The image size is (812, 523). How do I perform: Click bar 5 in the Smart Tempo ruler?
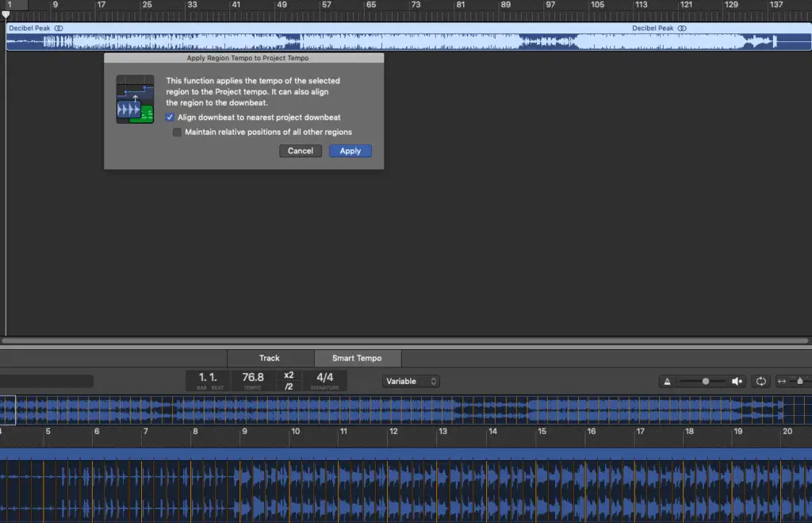coord(48,431)
